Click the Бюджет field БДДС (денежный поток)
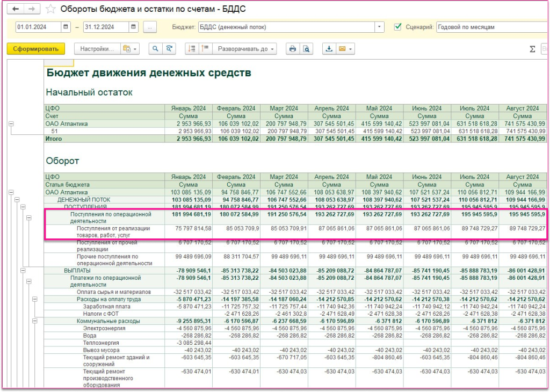 (286, 27)
